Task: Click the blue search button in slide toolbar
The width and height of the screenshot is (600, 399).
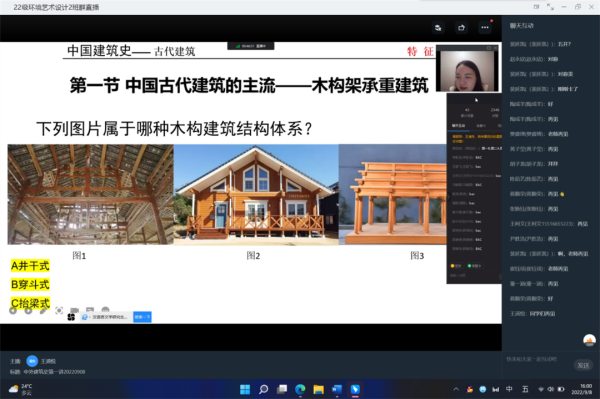Action: point(142,317)
